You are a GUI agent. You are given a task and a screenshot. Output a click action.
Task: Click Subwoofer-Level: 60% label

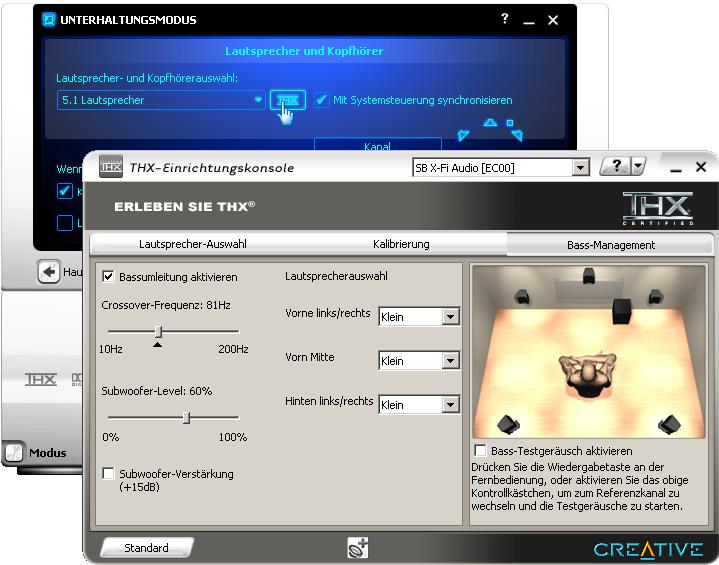click(156, 391)
